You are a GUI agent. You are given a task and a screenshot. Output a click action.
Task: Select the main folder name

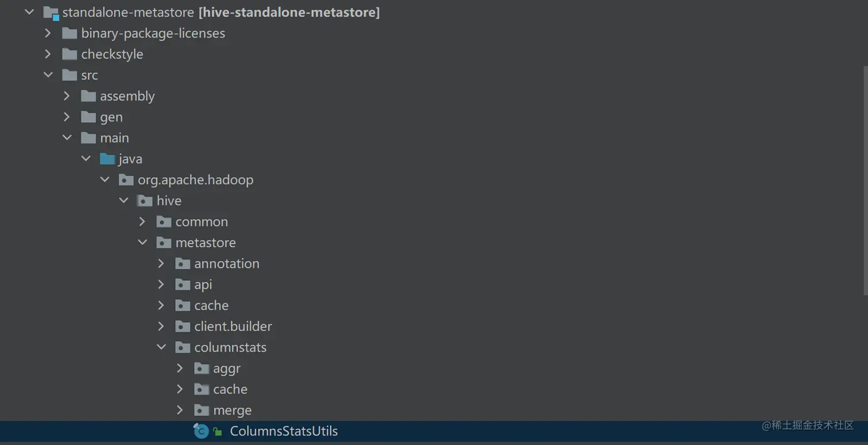click(x=114, y=138)
